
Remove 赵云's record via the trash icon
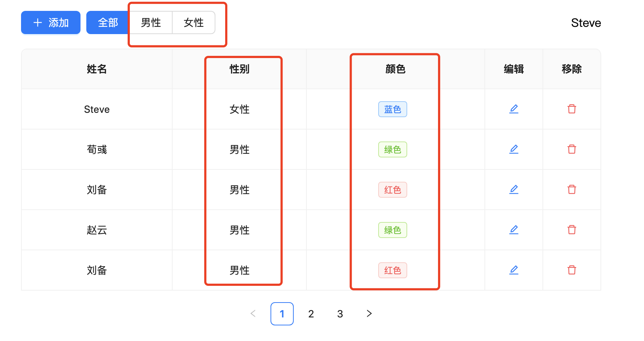pyautogui.click(x=572, y=230)
